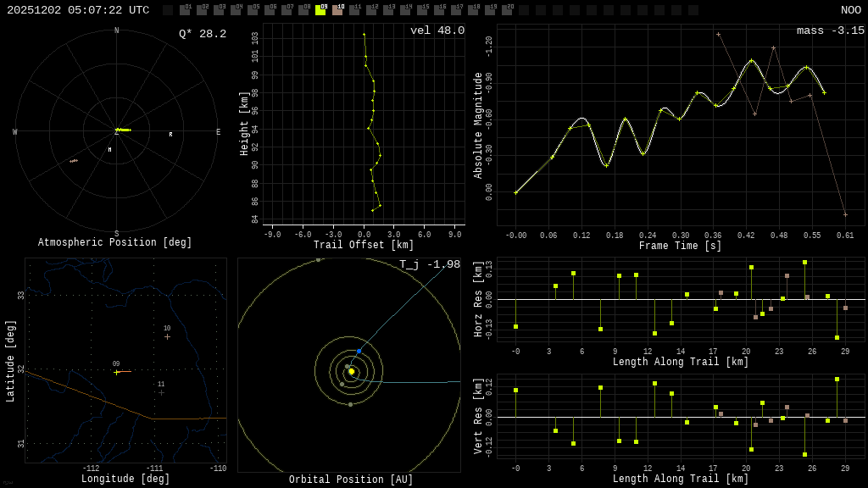
Task: Click the vel 48.0 velocity readout
Action: click(x=437, y=31)
